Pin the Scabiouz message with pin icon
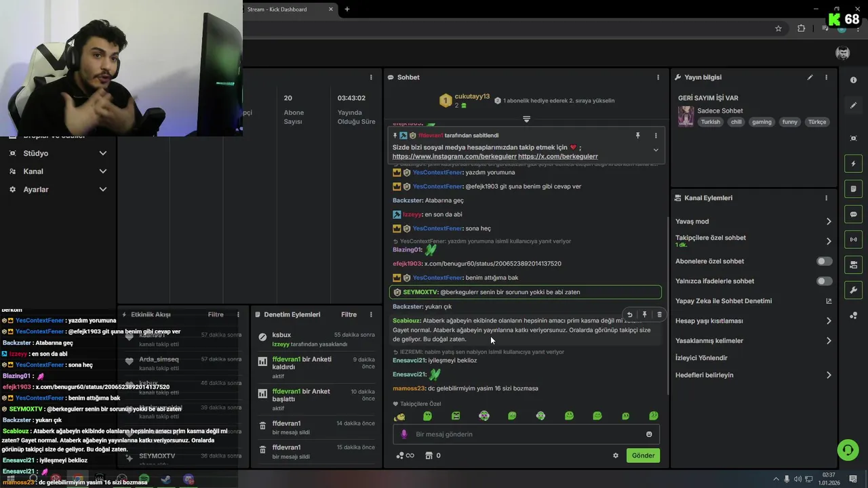This screenshot has width=868, height=488. pos(644,314)
